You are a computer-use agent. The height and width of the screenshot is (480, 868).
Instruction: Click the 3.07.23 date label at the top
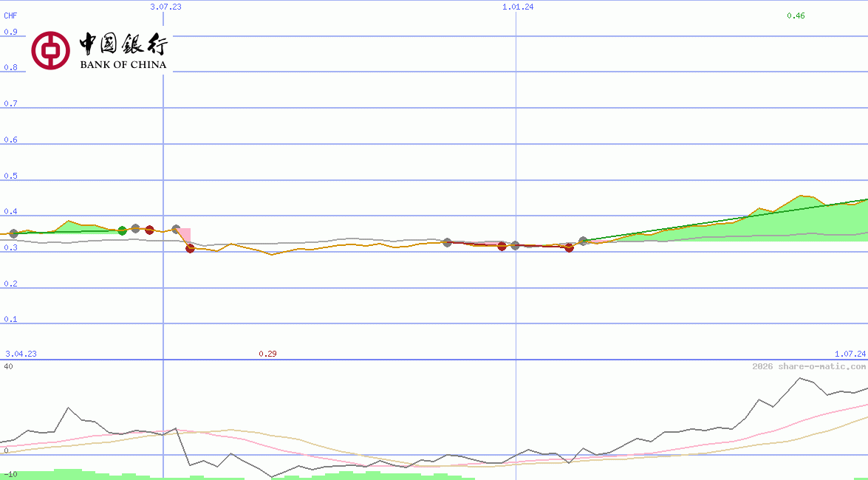164,7
